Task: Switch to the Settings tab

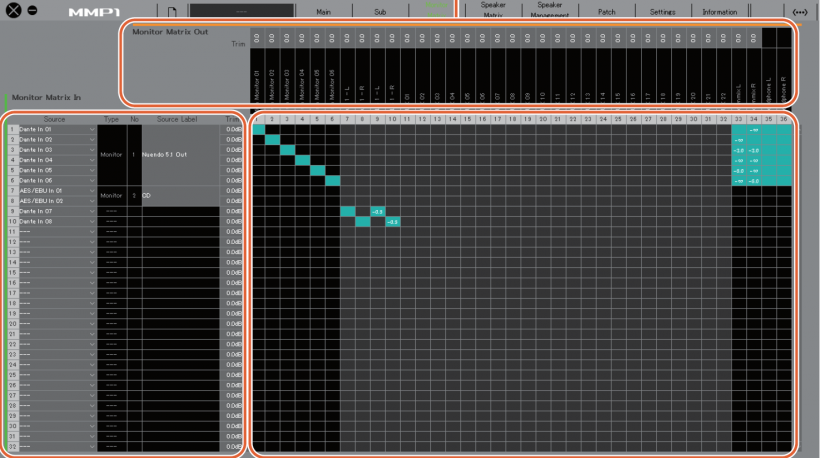Action: click(x=662, y=12)
